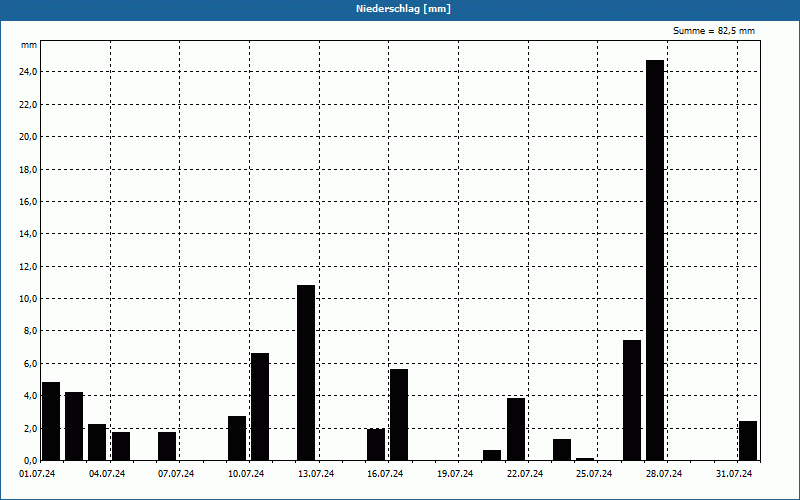
Task: Click the date label '25.07.24'
Action: point(594,474)
